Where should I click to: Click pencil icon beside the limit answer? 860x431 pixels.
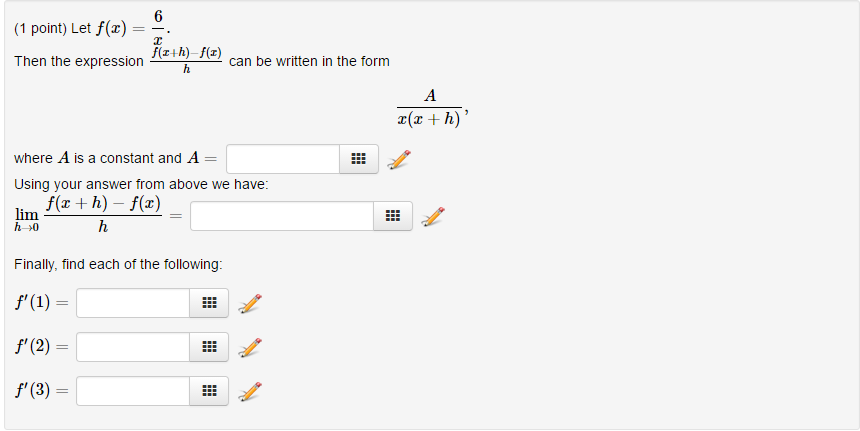pyautogui.click(x=432, y=216)
